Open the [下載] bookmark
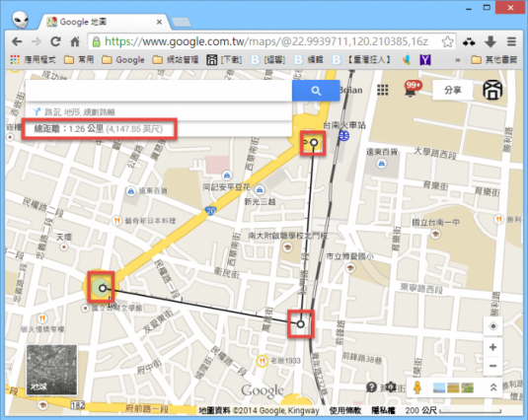Screen dimensions: 528x420 [224, 60]
